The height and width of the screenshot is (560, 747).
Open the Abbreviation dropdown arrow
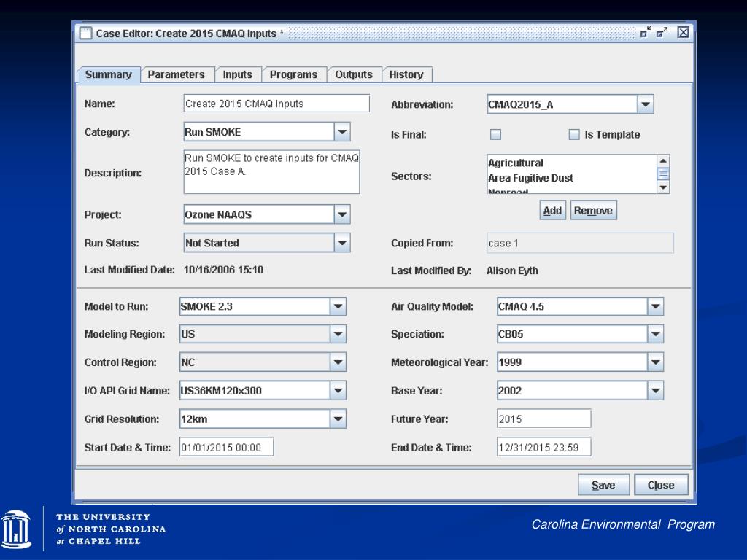click(645, 104)
